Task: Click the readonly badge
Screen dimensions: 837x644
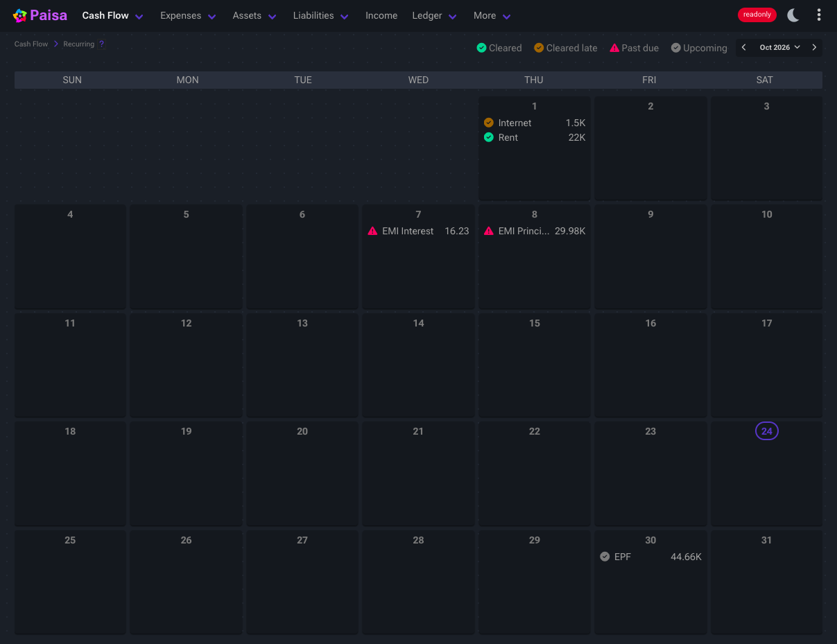Action: [757, 15]
